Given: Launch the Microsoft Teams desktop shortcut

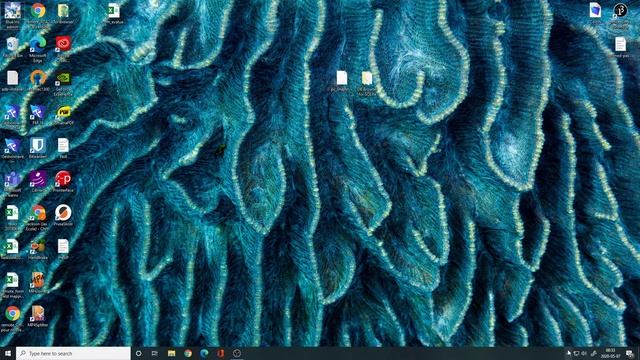Looking at the screenshot, I should click(x=12, y=179).
